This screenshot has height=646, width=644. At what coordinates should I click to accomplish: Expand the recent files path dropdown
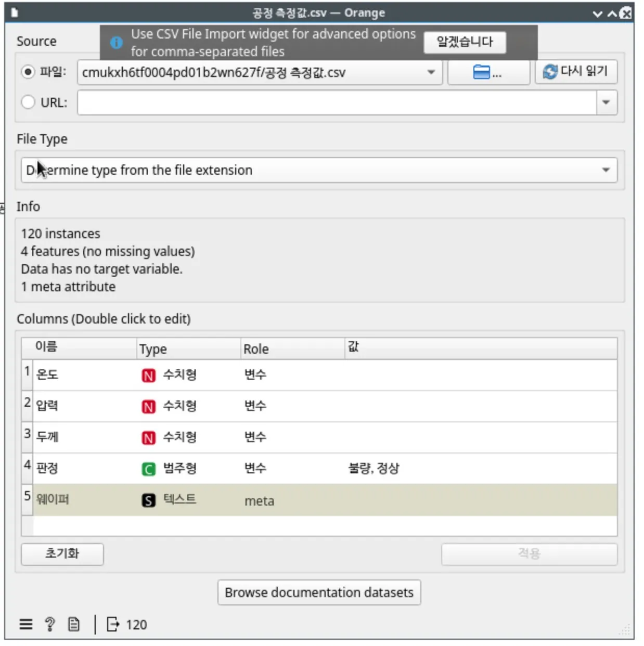click(x=431, y=72)
